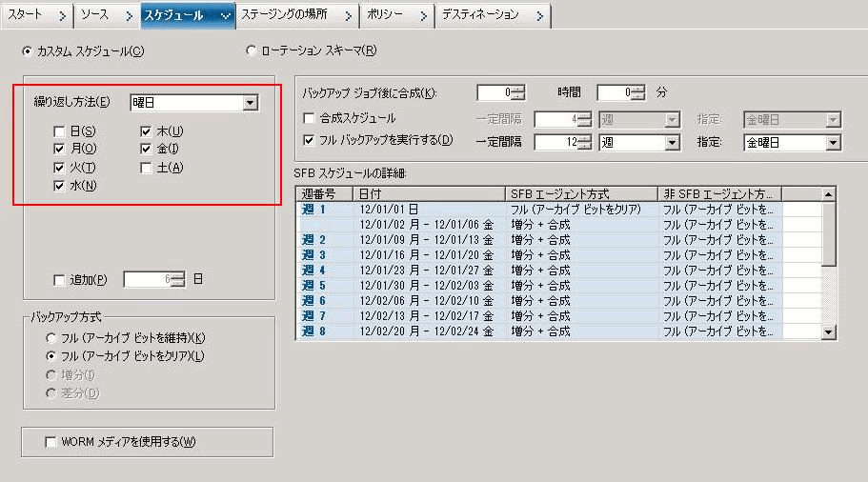The height and width of the screenshot is (482, 868).
Task: Uncheck フル バックアップを実行する checkbox
Action: pyautogui.click(x=309, y=140)
